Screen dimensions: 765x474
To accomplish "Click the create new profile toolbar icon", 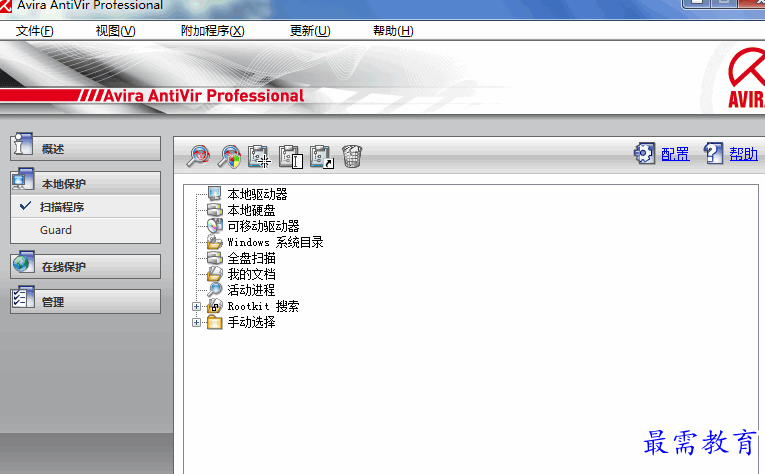I will click(260, 156).
